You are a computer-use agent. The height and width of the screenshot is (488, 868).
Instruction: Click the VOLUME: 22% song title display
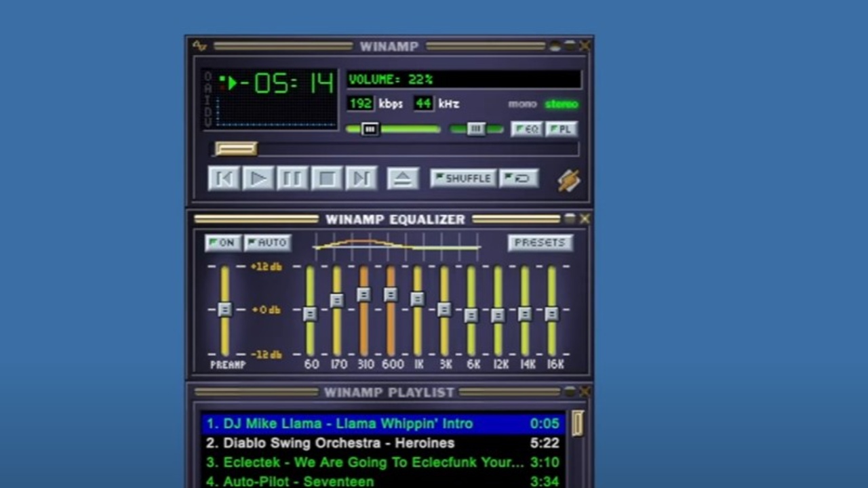pyautogui.click(x=465, y=79)
